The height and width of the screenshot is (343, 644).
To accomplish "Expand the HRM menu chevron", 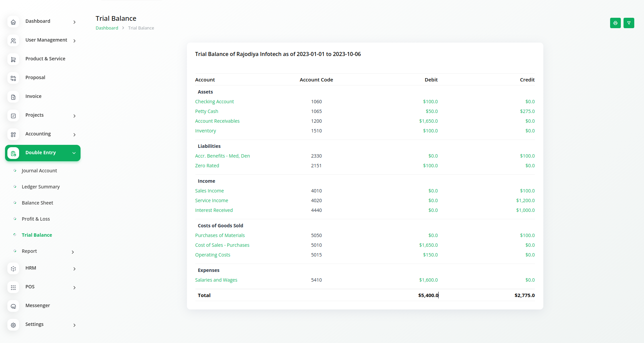I will point(75,269).
